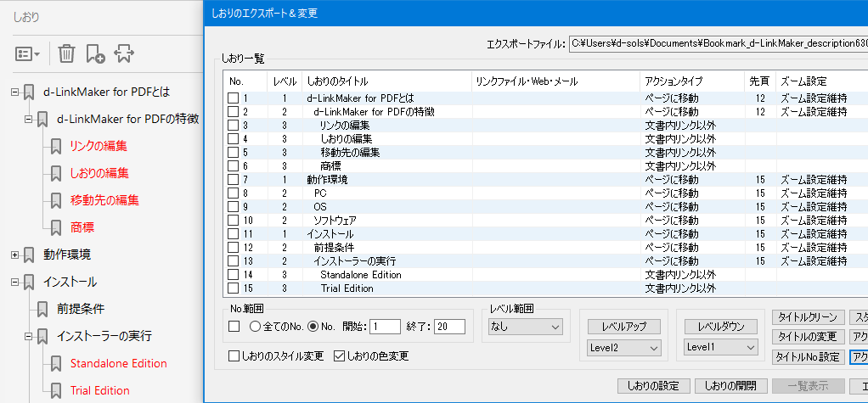Click PC title in row 8
The width and height of the screenshot is (868, 403).
320,193
